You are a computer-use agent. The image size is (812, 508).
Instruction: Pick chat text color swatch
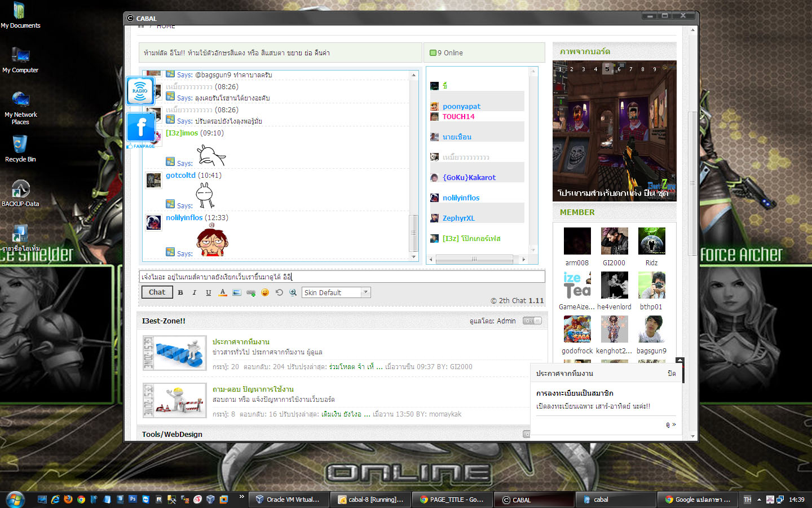(x=223, y=292)
